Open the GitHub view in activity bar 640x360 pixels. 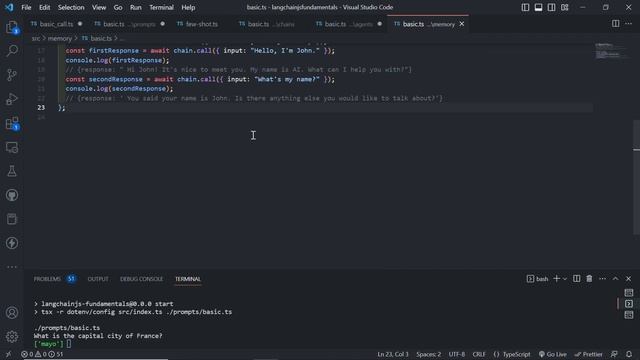coord(12,195)
